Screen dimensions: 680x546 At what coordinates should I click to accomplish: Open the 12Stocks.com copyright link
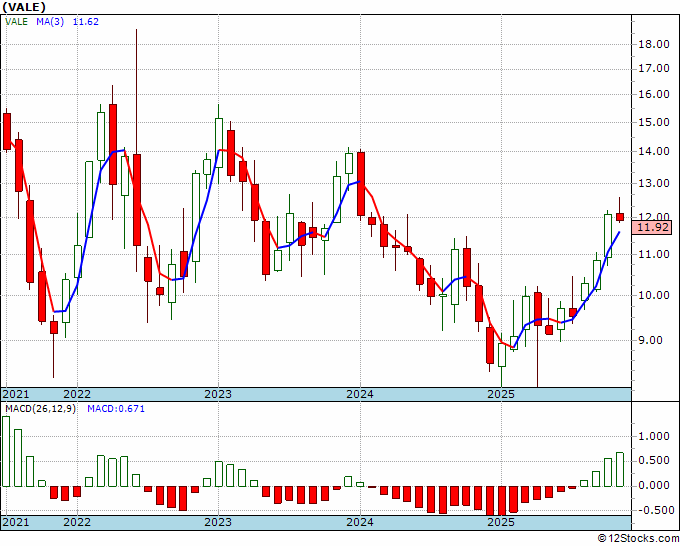[638, 539]
